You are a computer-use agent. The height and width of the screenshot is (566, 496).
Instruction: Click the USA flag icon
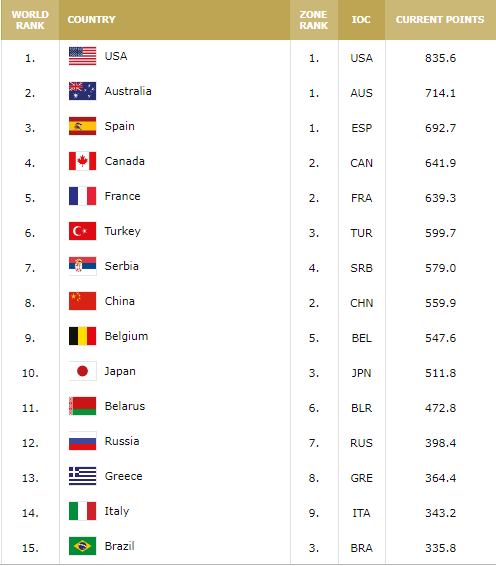click(x=82, y=56)
